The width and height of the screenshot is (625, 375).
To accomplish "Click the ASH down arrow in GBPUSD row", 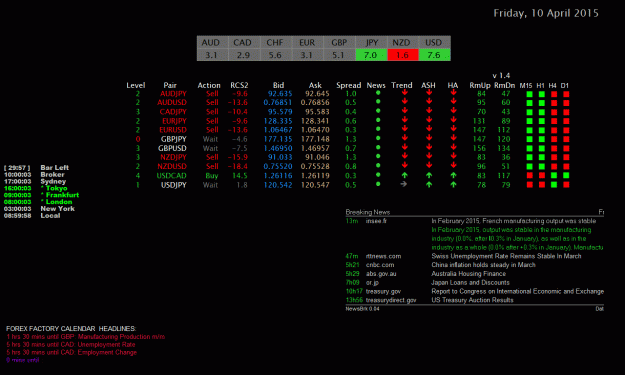I will 429,147.
